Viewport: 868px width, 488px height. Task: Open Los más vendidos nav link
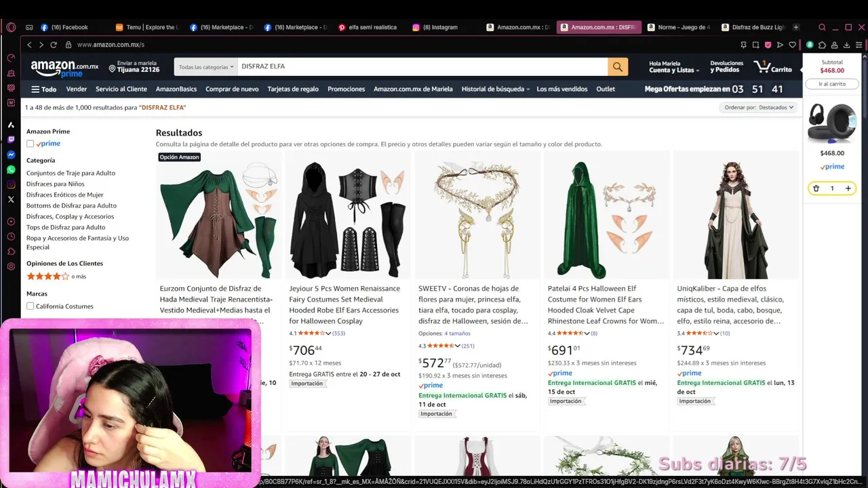(x=561, y=89)
